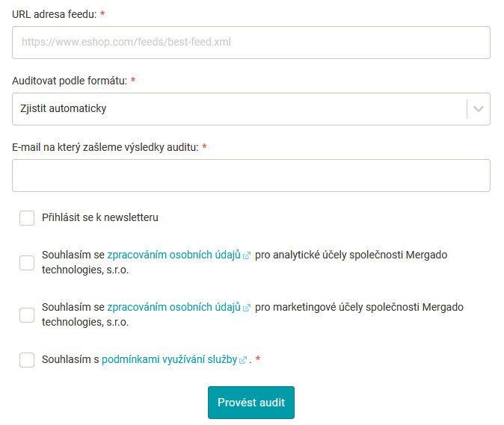The image size is (504, 425).
Task: Click external-link icon beside marketing data processing link
Action: [x=247, y=308]
